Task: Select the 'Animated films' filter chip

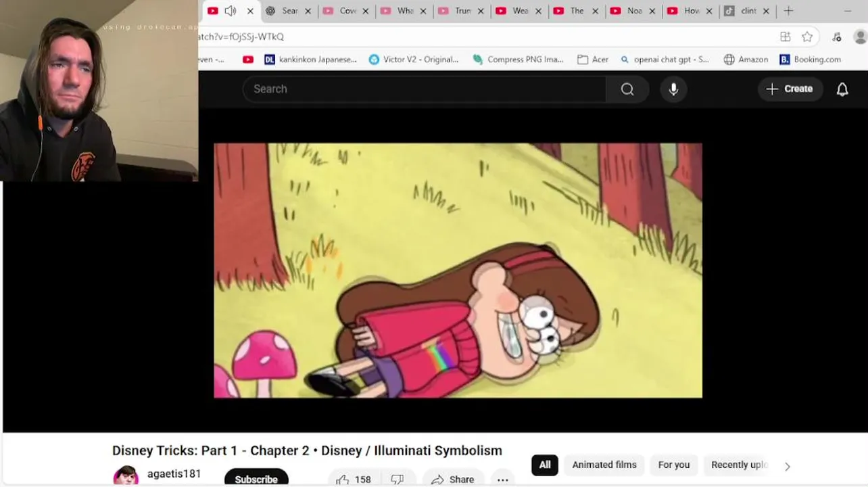Action: [x=604, y=465]
